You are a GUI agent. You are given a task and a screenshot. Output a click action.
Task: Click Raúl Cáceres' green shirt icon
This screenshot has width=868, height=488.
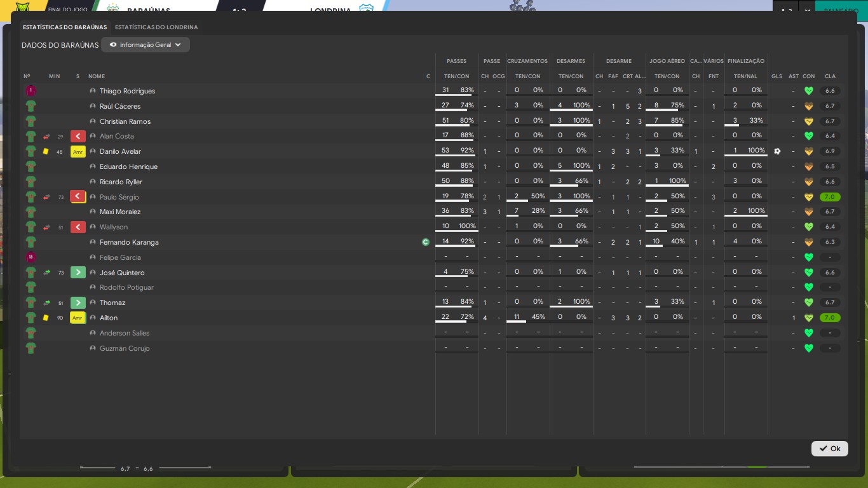[x=31, y=106]
